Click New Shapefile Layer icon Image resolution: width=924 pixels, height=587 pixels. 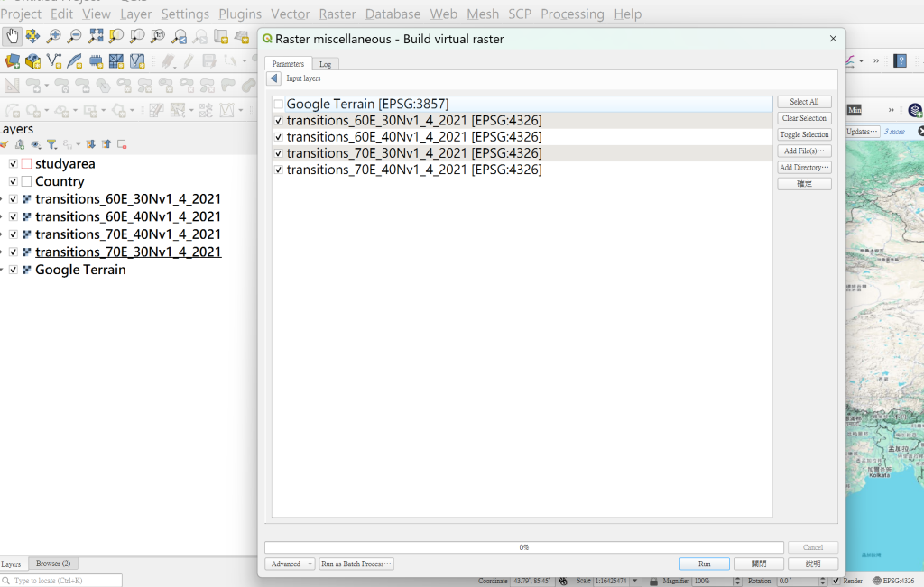point(54,60)
